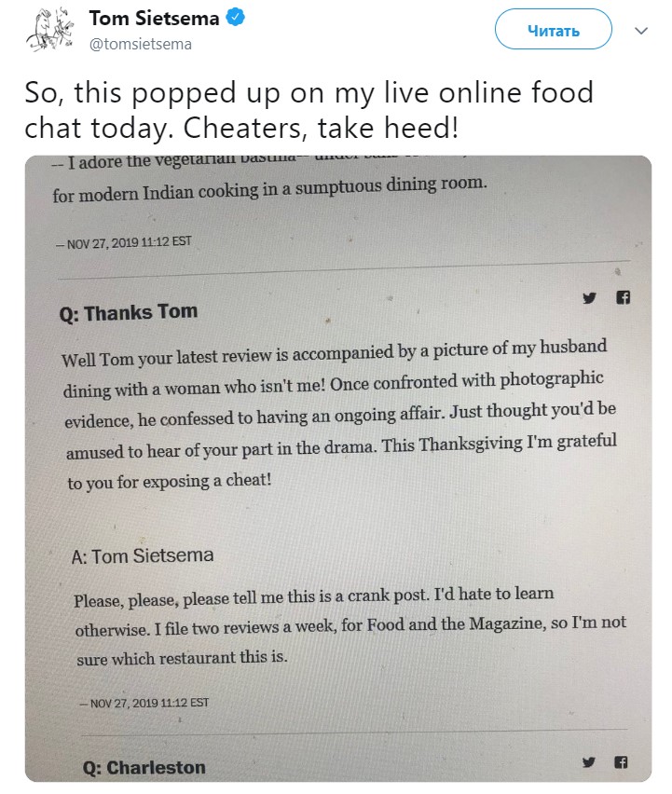Click Facebook share icon beside Thanks Tom

point(624,298)
